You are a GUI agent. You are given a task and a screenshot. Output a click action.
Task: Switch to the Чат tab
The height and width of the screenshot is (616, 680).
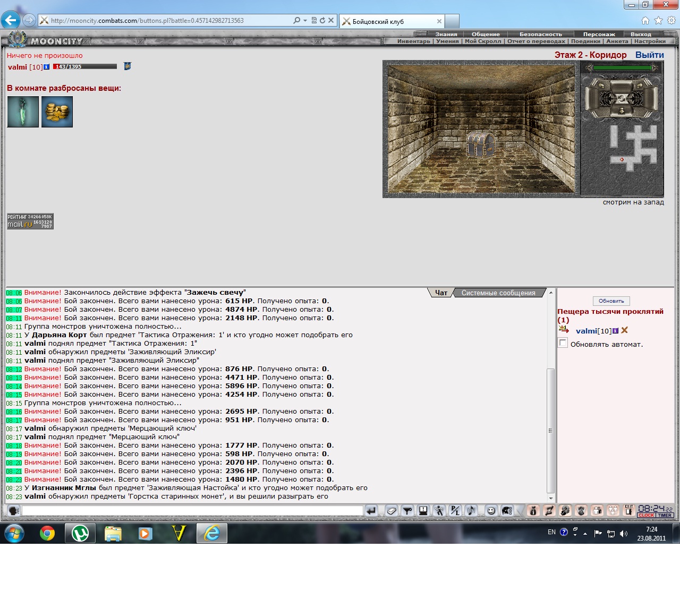coord(441,293)
